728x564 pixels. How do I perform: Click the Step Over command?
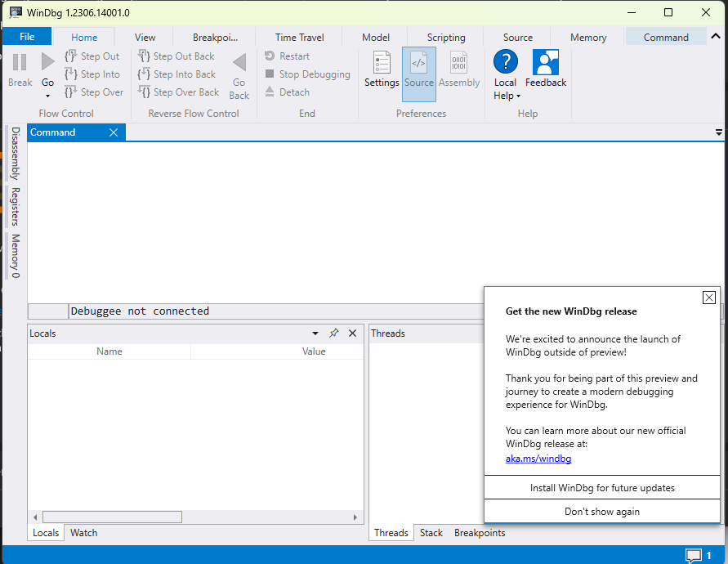(x=94, y=92)
